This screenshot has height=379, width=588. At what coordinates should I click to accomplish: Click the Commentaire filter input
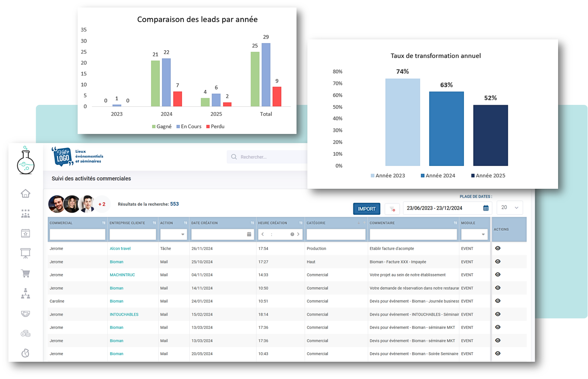point(413,234)
